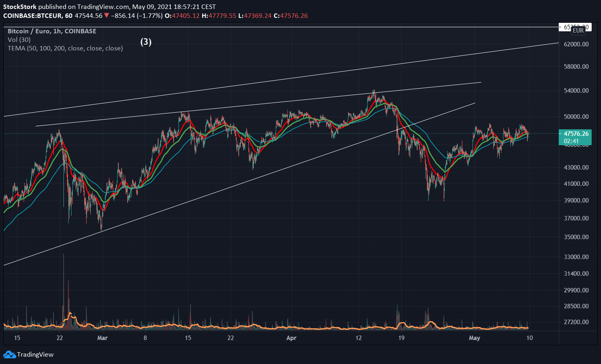Click the 10 date label on time axis
Screen dimensions: 601x364
[x=529, y=338]
